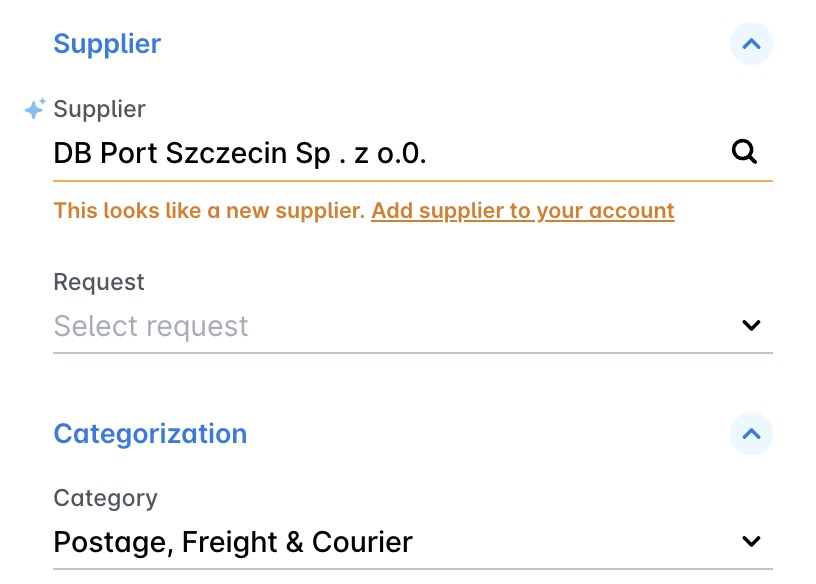Click the "Postage, Freight & Courier" category value
Image resolution: width=816 pixels, height=584 pixels.
[233, 542]
